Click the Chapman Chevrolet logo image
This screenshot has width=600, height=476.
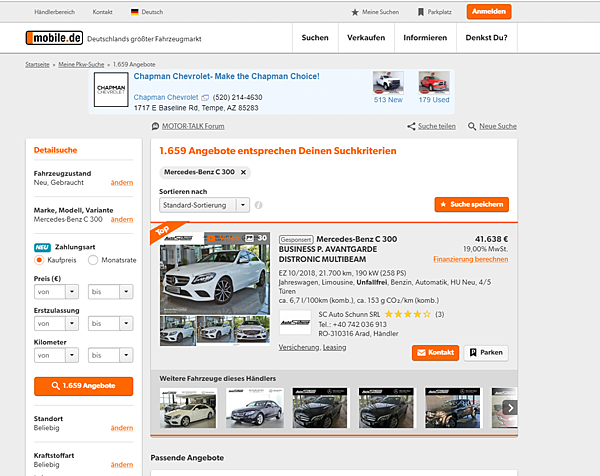111,90
